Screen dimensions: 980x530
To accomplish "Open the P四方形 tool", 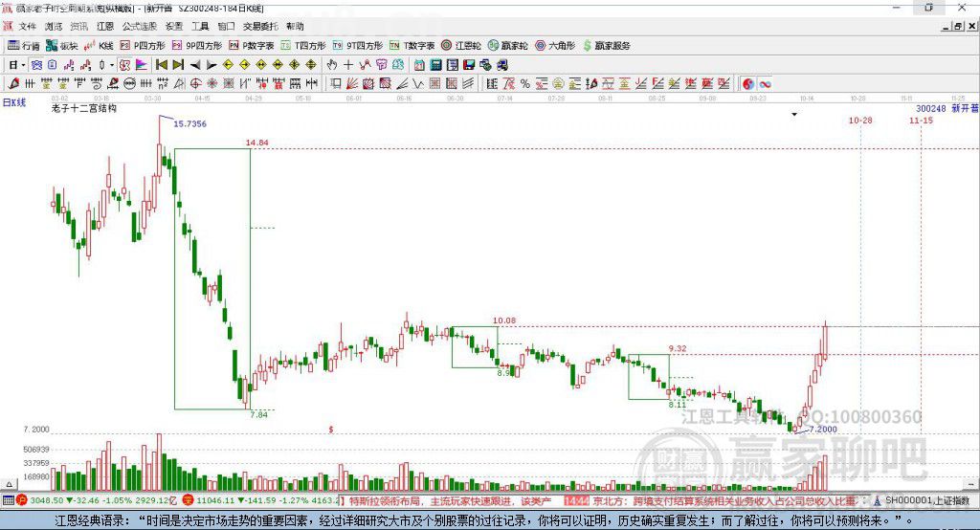I will pos(143,46).
